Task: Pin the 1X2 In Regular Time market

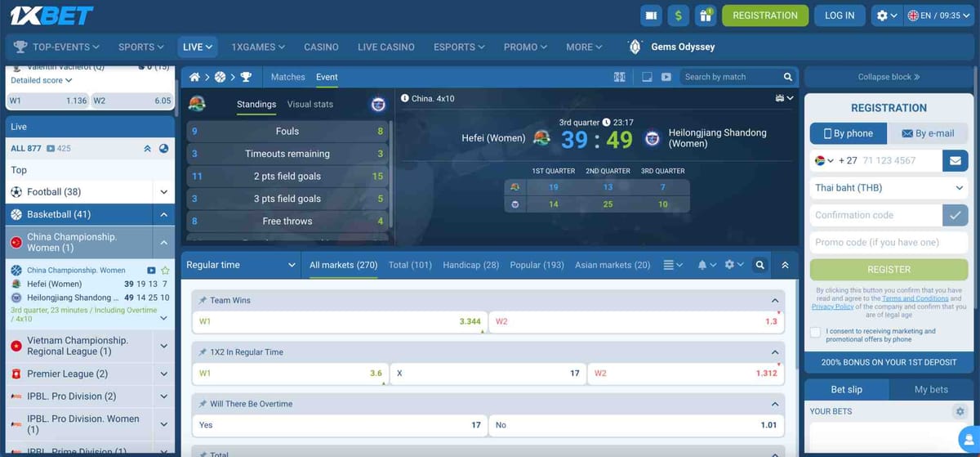Action: point(203,352)
